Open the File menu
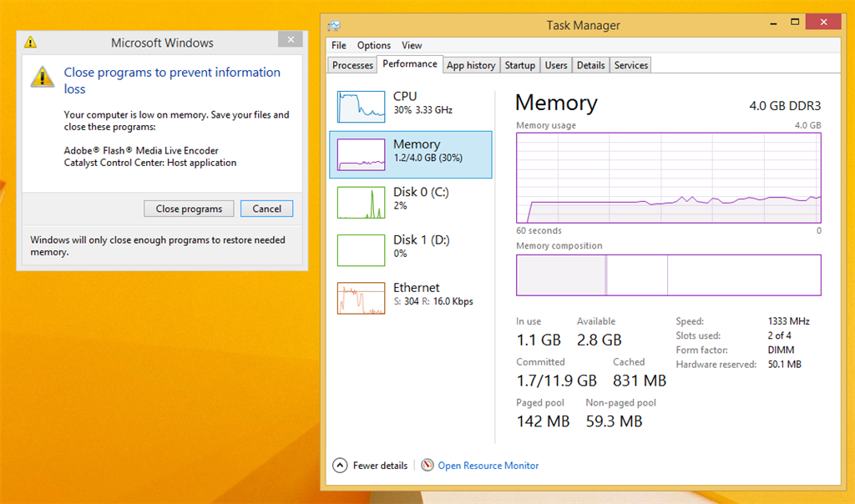Screen dimensions: 855x504 pyautogui.click(x=338, y=45)
